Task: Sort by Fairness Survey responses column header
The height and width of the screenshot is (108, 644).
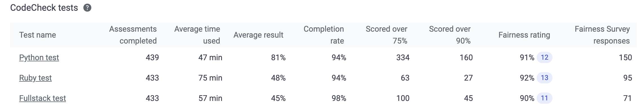Action: pyautogui.click(x=602, y=35)
